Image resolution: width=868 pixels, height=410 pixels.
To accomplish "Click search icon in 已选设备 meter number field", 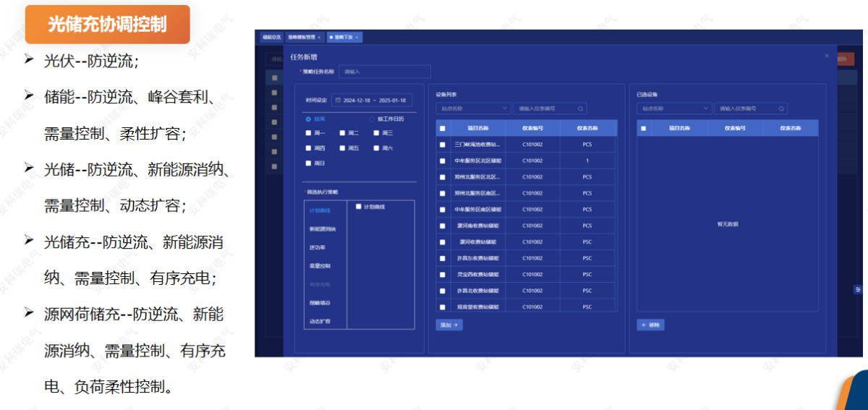I will (781, 108).
